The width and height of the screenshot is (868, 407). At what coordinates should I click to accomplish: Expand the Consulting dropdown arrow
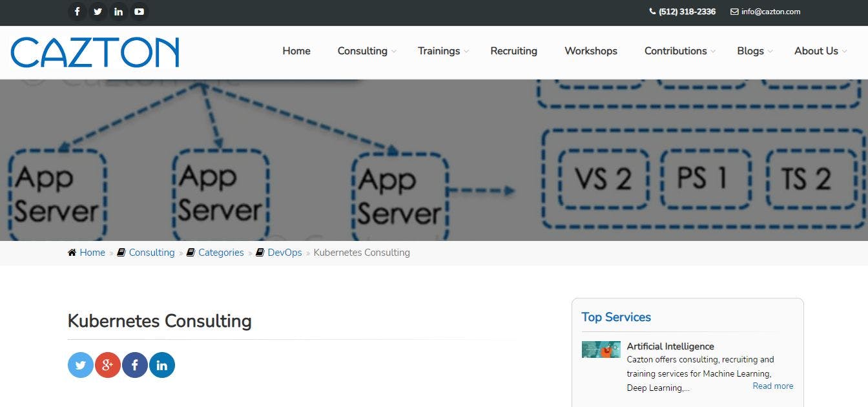pos(393,52)
